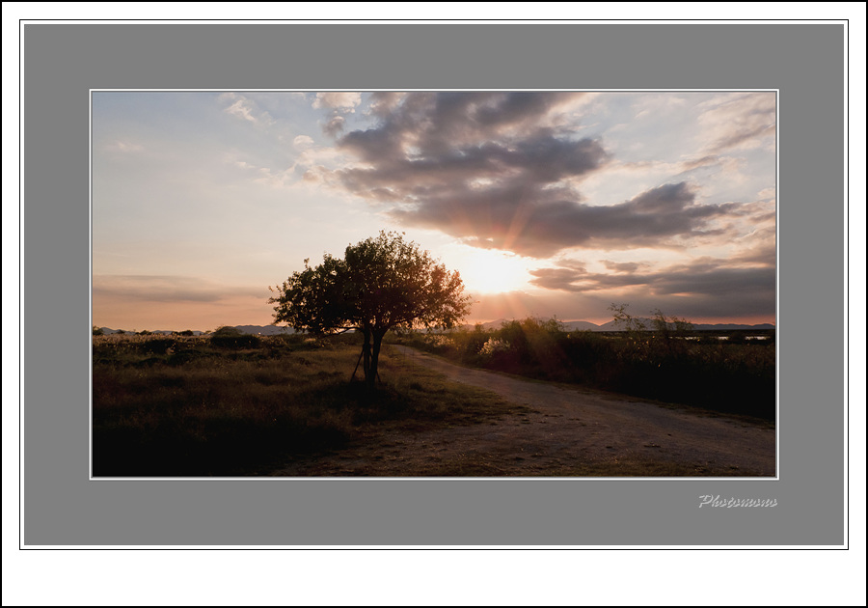Click the gray mat border above the photo
The height and width of the screenshot is (608, 868).
pyautogui.click(x=434, y=56)
